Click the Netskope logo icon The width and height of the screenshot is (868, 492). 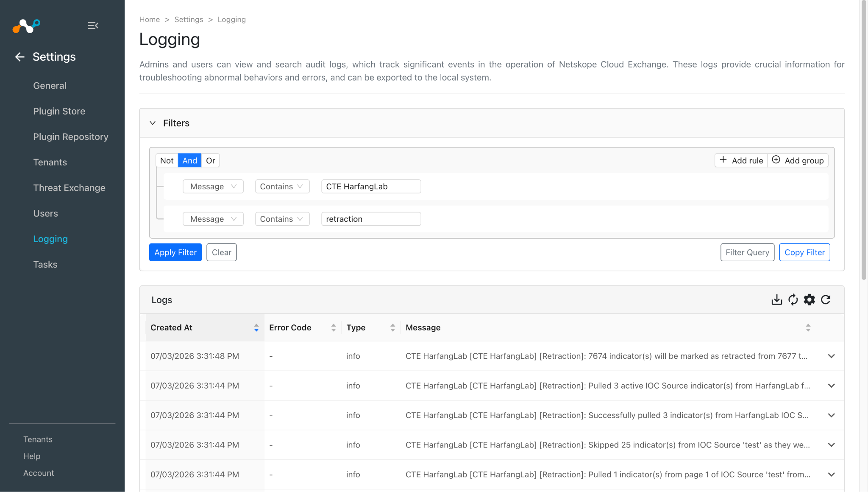[26, 26]
